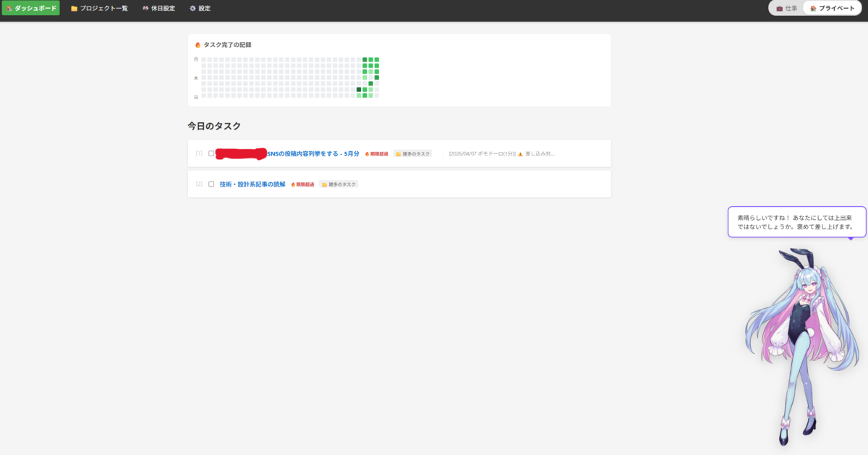Click the 日 row label of the heatmap

196,96
